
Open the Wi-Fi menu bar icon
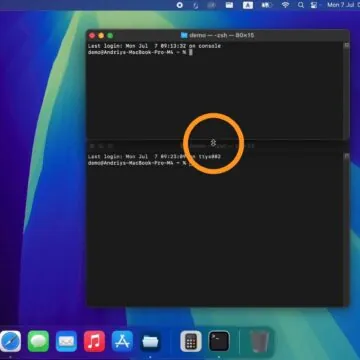coord(285,5)
